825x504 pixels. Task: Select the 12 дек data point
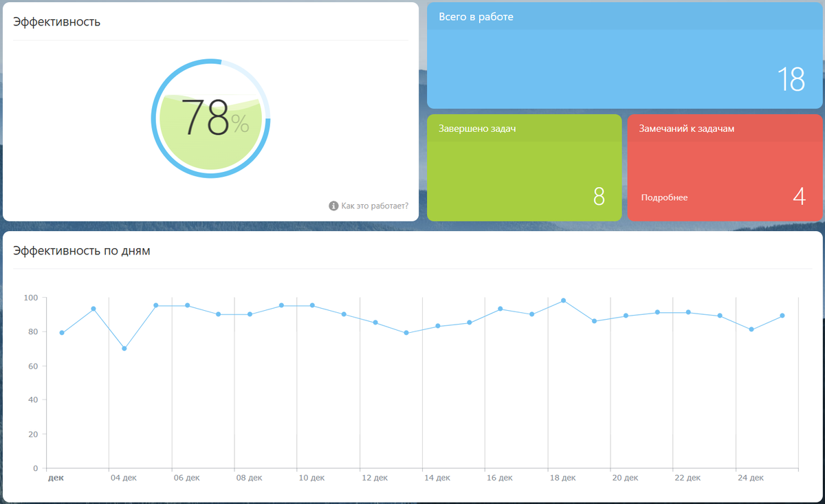click(375, 322)
